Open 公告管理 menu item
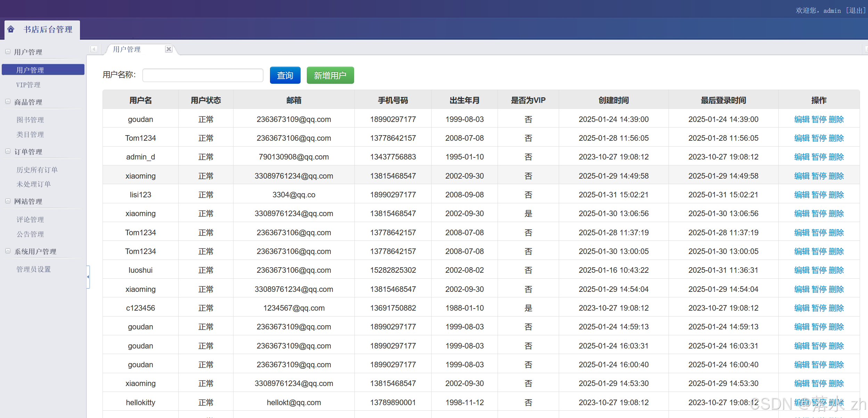The image size is (868, 418). pos(30,234)
